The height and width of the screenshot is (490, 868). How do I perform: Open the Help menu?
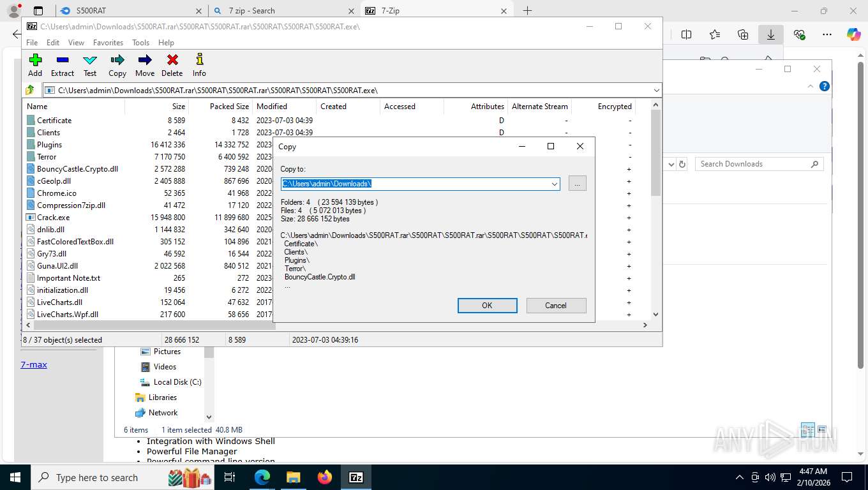click(x=166, y=42)
